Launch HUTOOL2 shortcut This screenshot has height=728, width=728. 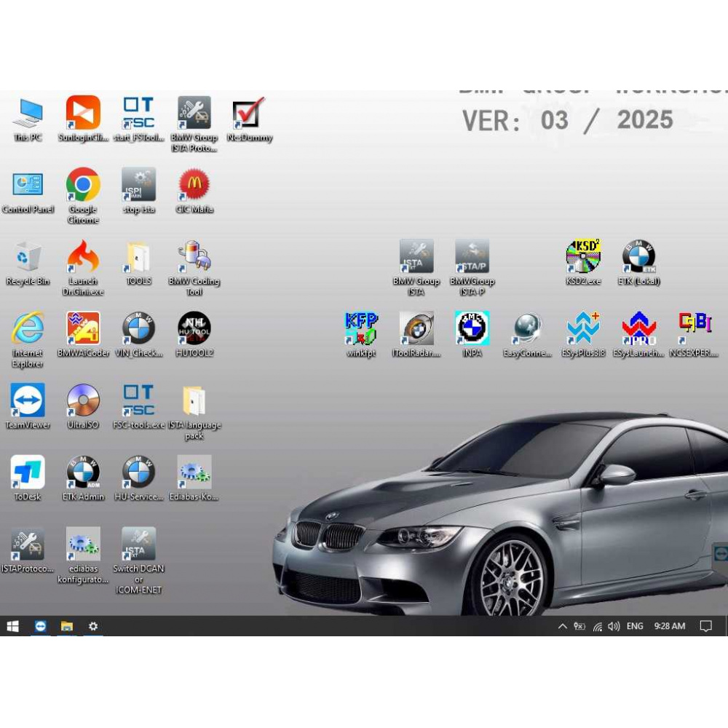click(194, 335)
